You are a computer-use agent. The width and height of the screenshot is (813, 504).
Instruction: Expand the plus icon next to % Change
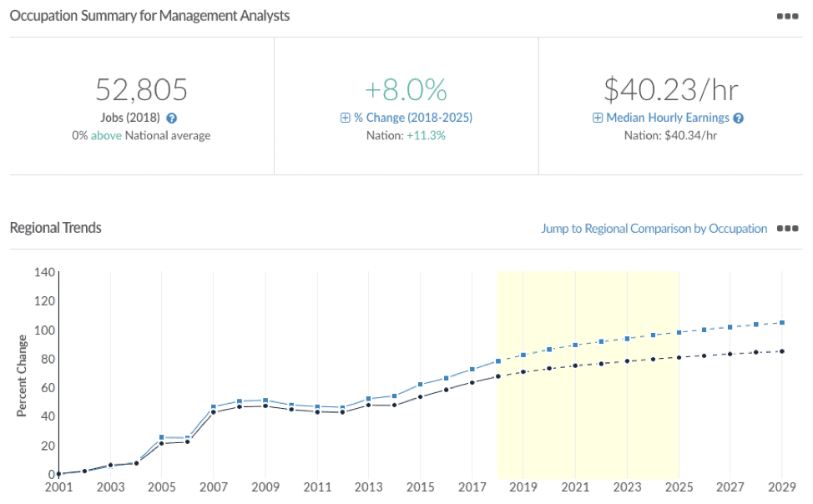point(345,118)
